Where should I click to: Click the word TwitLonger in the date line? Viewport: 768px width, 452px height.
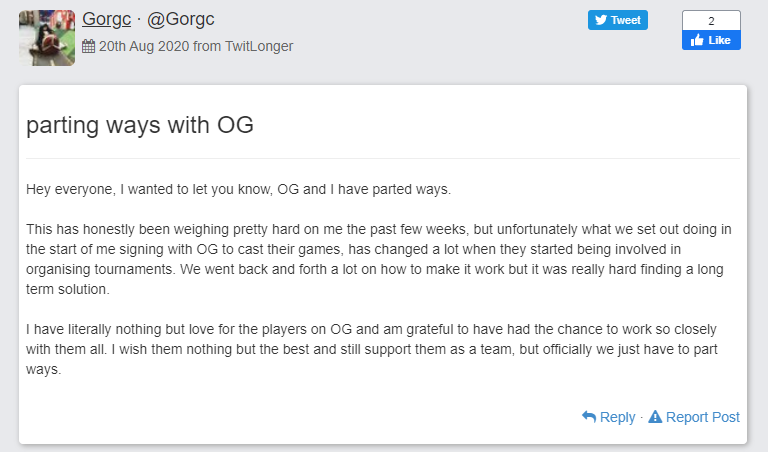[x=257, y=46]
